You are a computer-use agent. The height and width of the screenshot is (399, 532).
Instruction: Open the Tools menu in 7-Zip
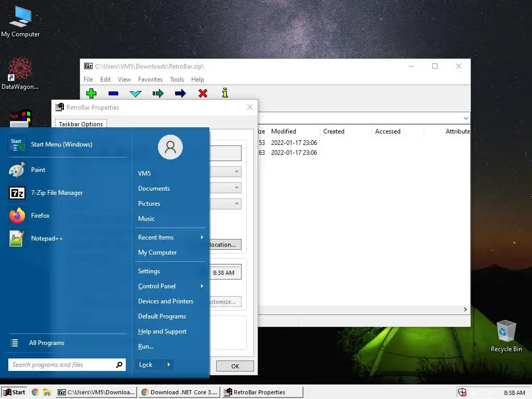click(x=177, y=79)
